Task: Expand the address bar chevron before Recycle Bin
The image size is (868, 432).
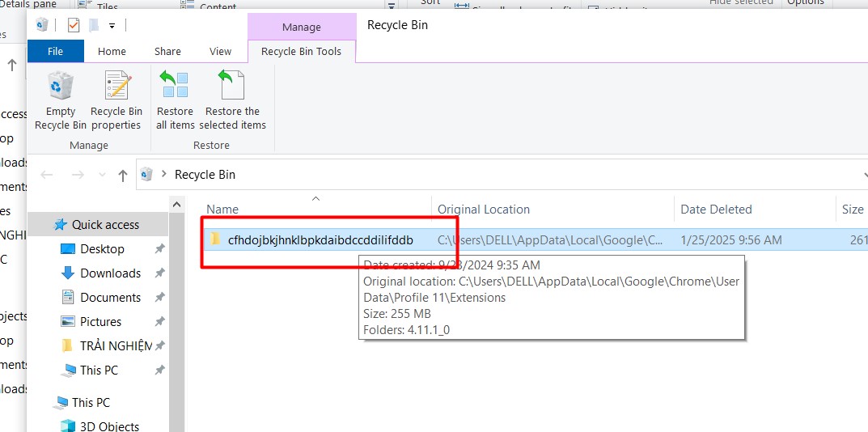Action: (164, 175)
